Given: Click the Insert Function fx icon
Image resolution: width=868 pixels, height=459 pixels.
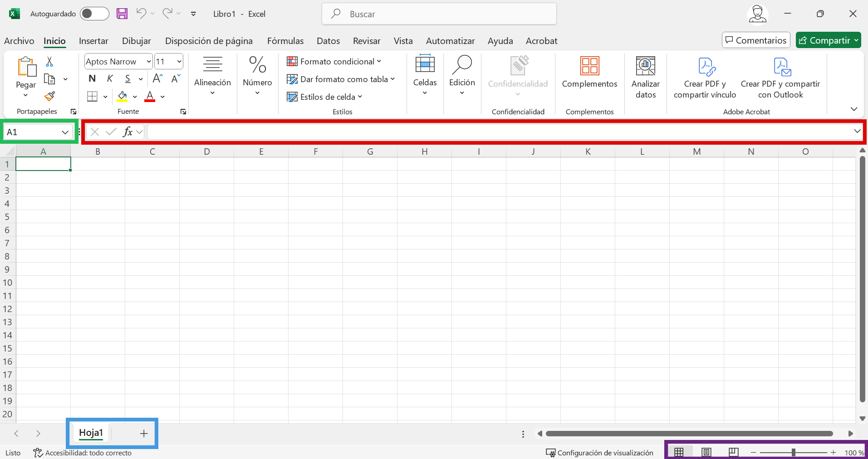Looking at the screenshot, I should click(128, 132).
